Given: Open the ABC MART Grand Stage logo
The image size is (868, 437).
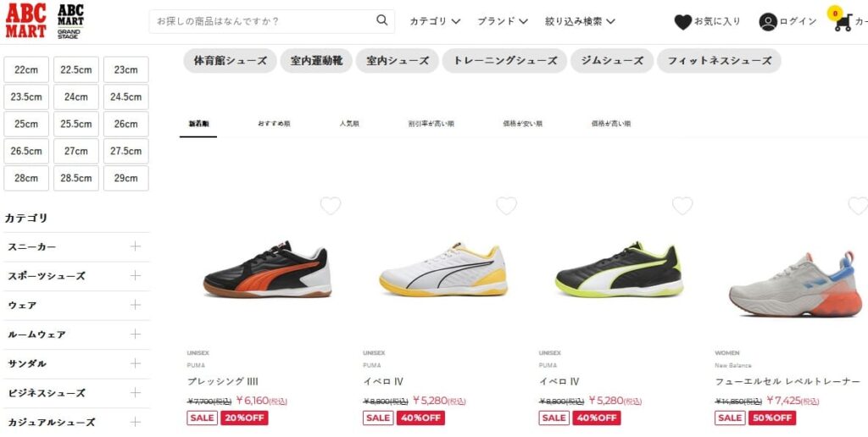Looking at the screenshot, I should [x=70, y=21].
